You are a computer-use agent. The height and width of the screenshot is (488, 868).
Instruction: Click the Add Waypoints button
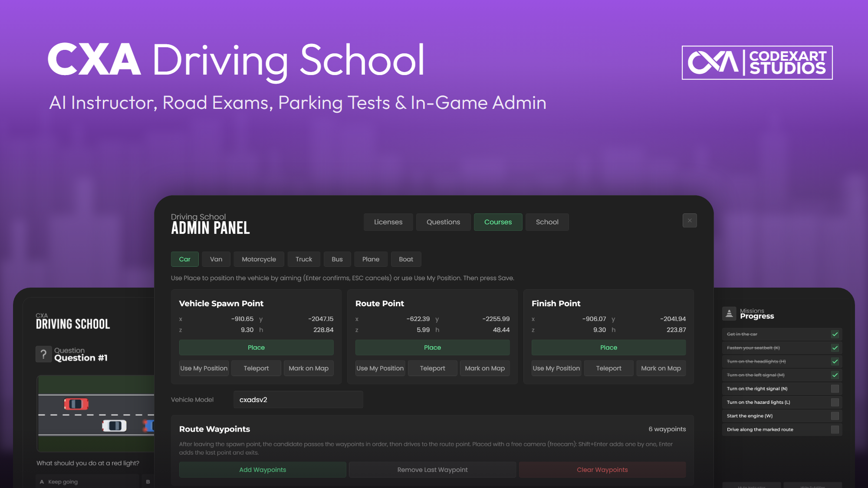point(263,470)
